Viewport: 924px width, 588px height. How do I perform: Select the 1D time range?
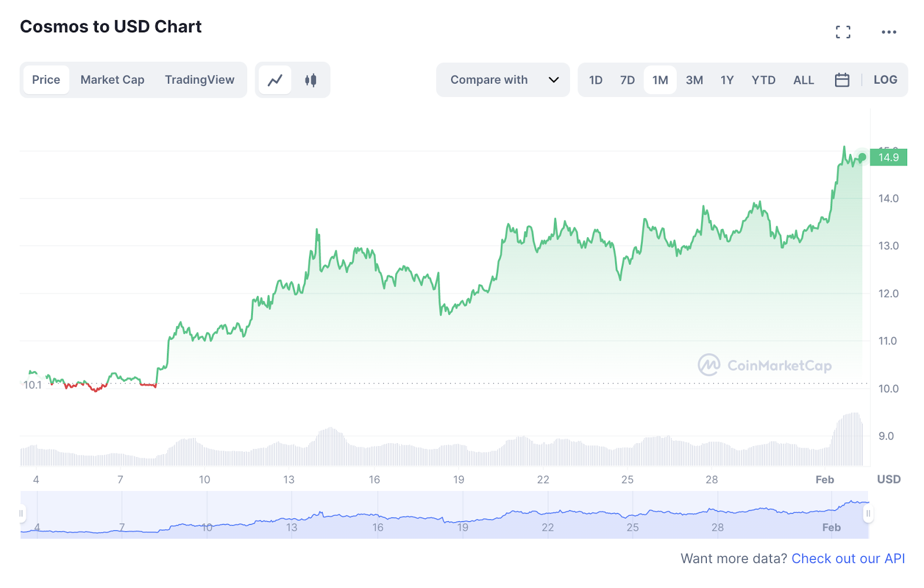595,80
